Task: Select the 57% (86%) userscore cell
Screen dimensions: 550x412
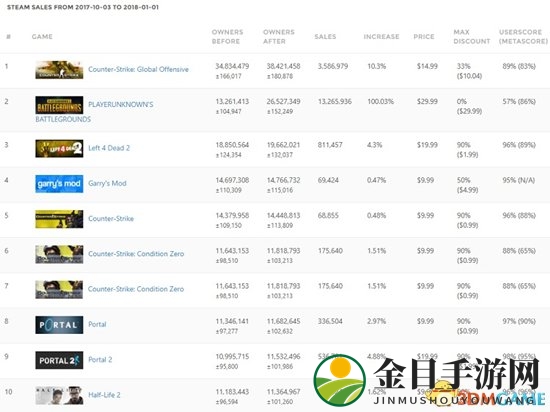Action: tap(519, 101)
